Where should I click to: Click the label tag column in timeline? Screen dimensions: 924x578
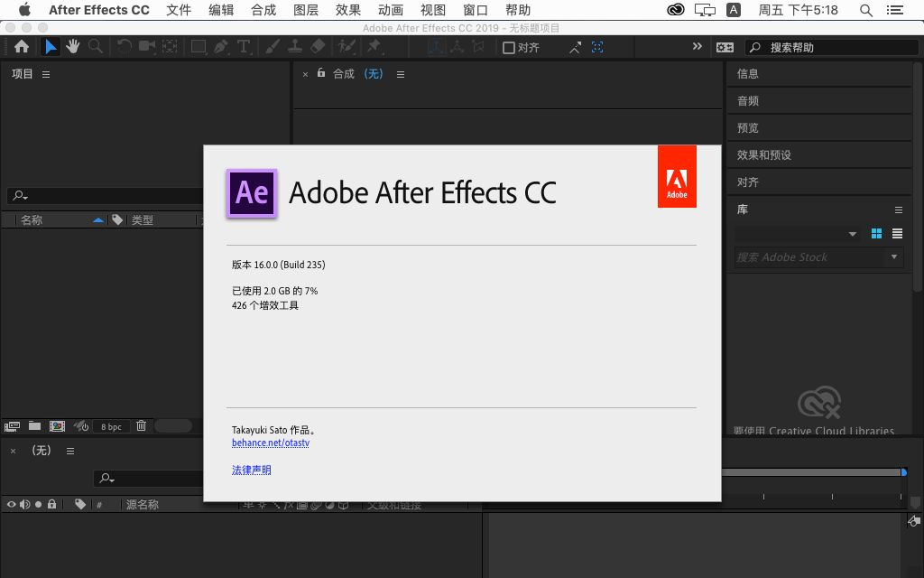tap(80, 504)
